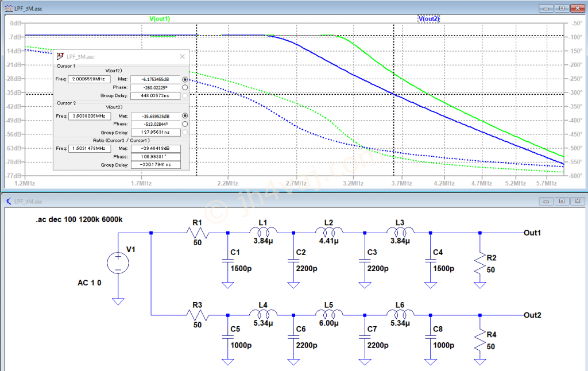
Task: Click the ground symbol below V1
Action: (x=118, y=302)
